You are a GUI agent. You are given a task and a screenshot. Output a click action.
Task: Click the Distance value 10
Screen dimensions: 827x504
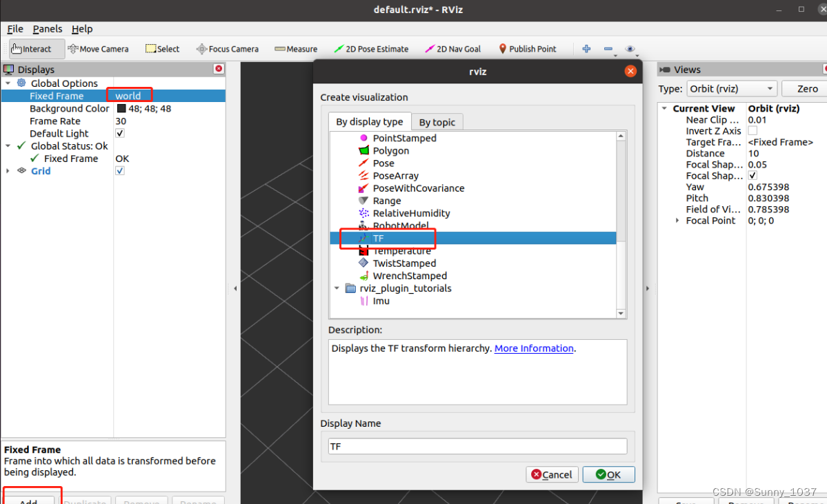pyautogui.click(x=753, y=154)
